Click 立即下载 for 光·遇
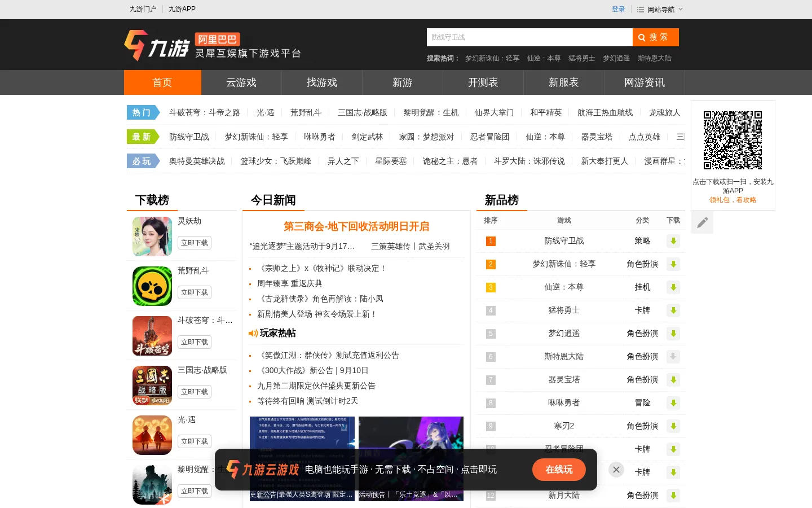 click(x=195, y=441)
